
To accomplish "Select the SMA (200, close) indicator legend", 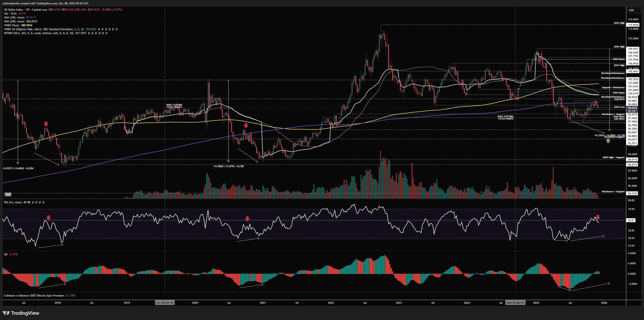I will click(14, 21).
